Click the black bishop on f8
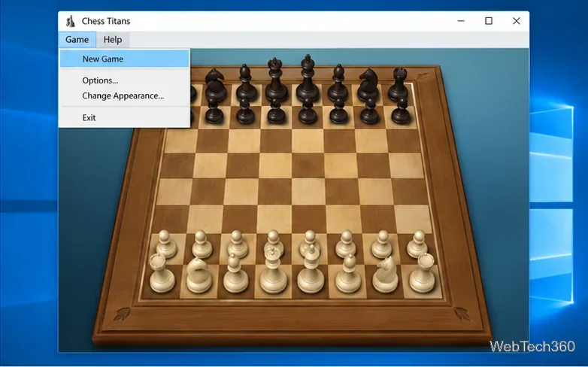 click(x=338, y=83)
